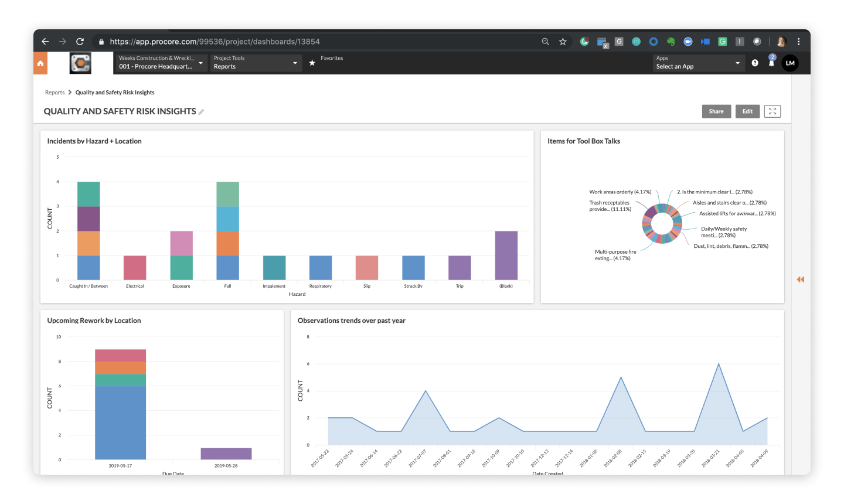Select the Fall bar in hazard chart

point(227,229)
